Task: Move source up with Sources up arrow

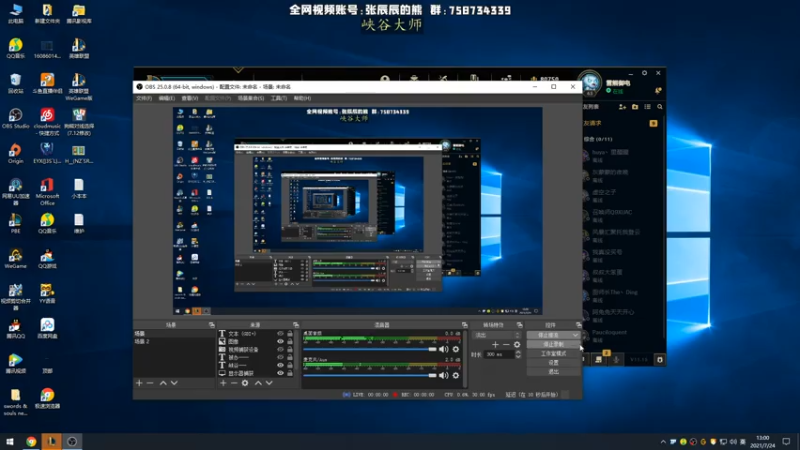Action: click(258, 383)
